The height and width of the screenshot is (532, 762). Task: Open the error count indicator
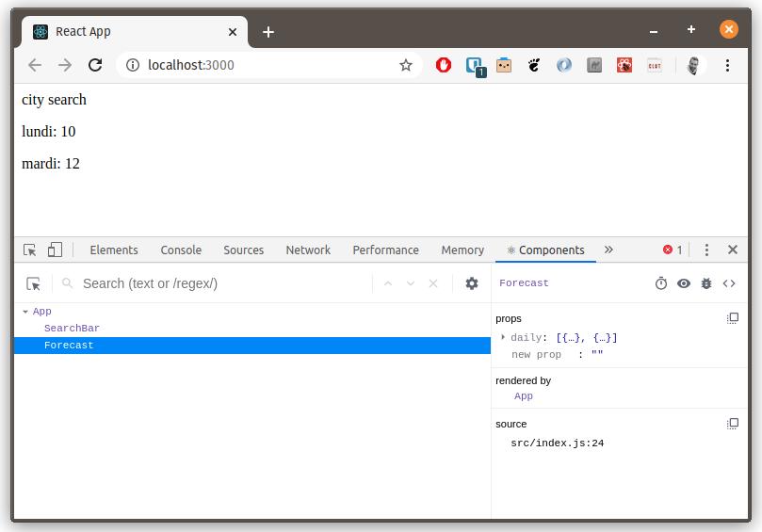pyautogui.click(x=673, y=250)
